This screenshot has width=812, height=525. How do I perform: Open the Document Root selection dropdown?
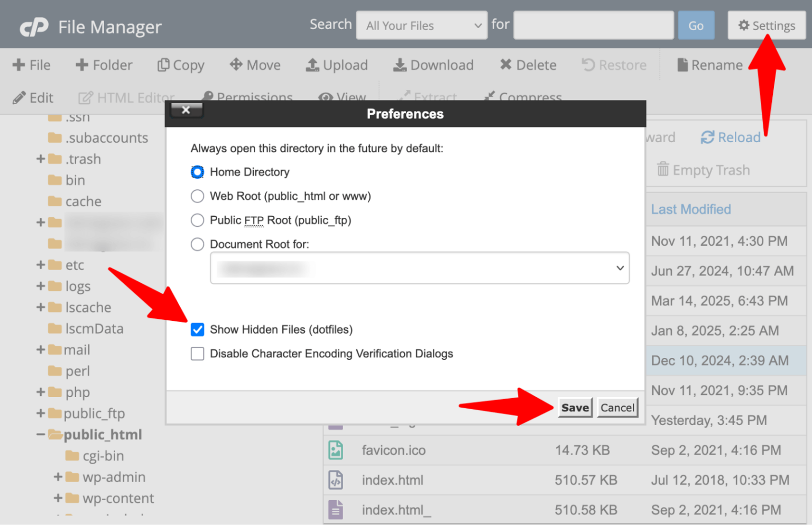pos(420,268)
